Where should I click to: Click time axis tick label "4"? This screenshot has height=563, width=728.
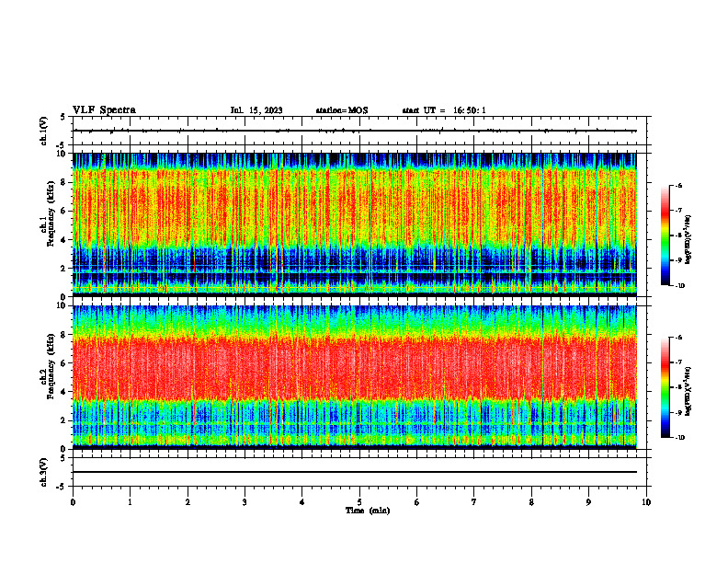click(302, 502)
